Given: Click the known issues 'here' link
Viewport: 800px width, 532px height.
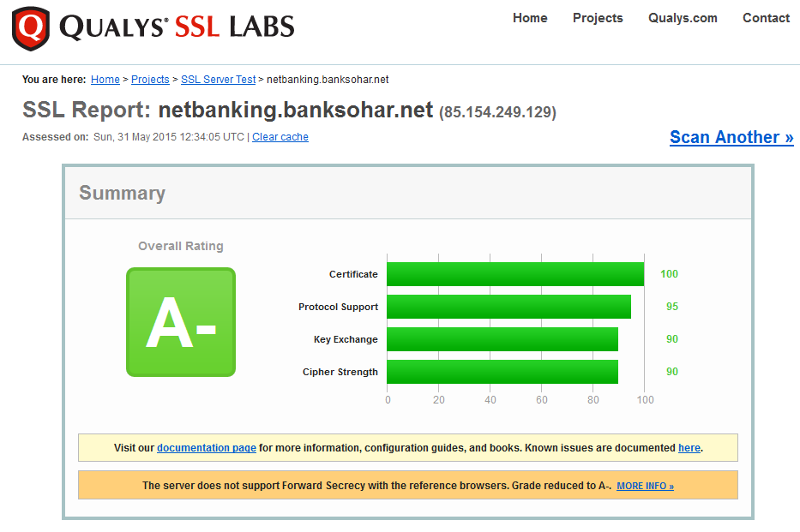Looking at the screenshot, I should point(689,448).
